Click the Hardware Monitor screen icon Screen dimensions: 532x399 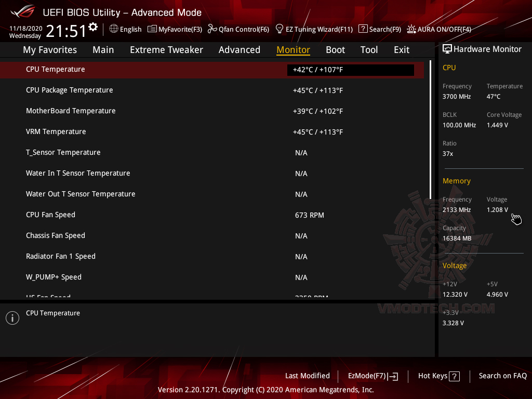pyautogui.click(x=447, y=49)
